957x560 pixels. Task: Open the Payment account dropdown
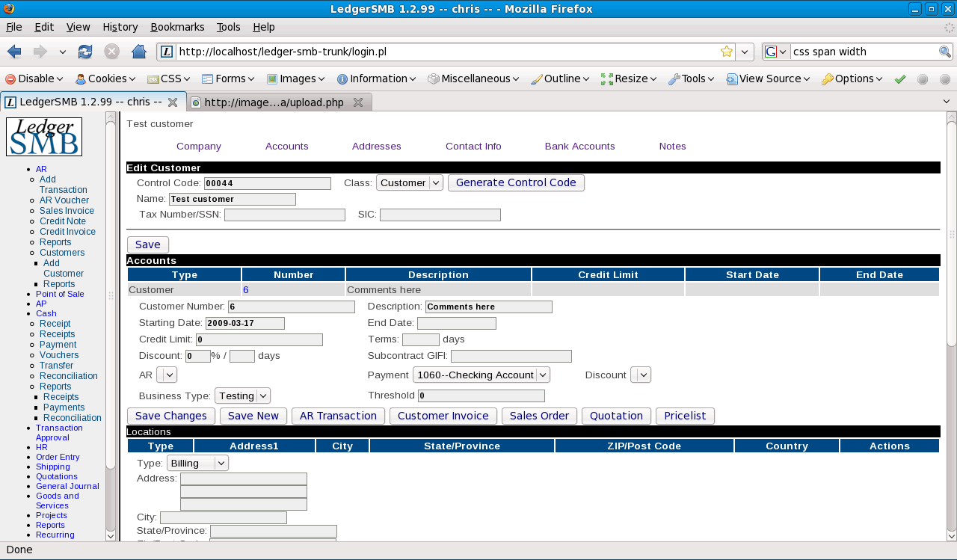481,375
